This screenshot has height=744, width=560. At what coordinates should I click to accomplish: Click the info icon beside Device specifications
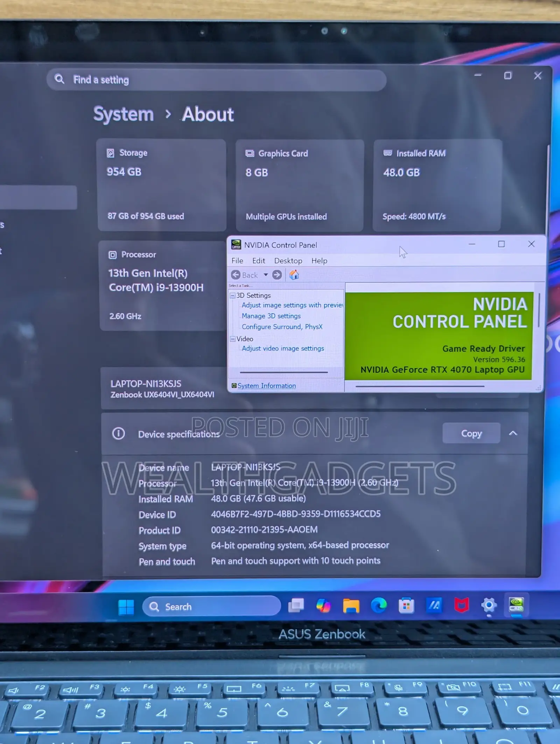[x=118, y=434]
